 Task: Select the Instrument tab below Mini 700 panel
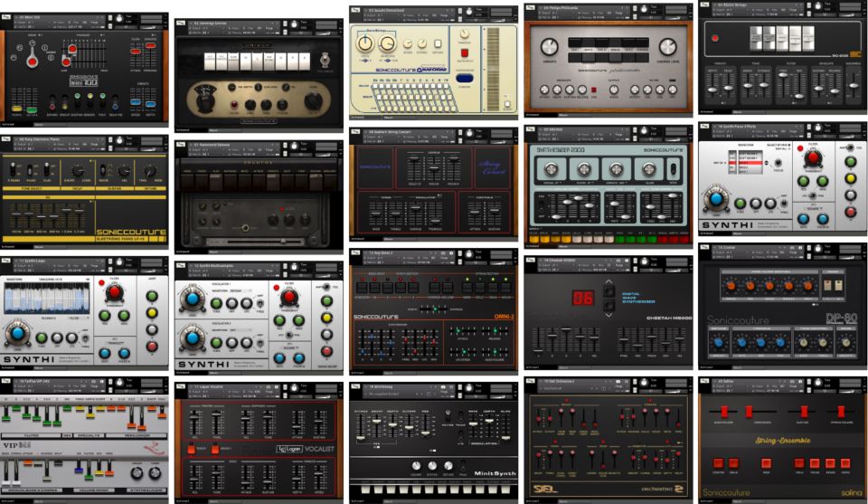click(9, 124)
